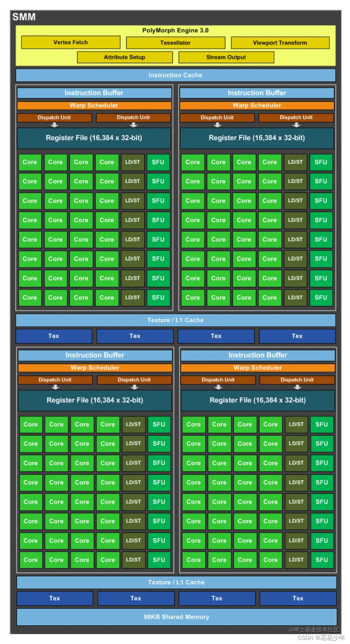
Task: Select the Instruction Cache bar
Action: [176, 75]
